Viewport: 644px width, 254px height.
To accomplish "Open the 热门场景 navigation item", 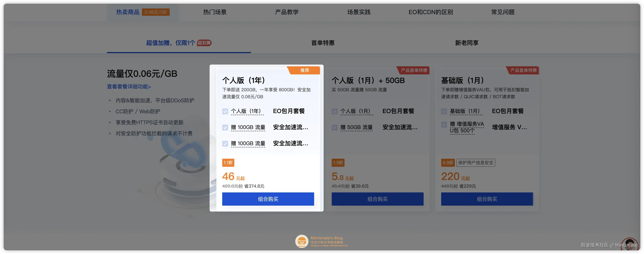I will pyautogui.click(x=215, y=12).
